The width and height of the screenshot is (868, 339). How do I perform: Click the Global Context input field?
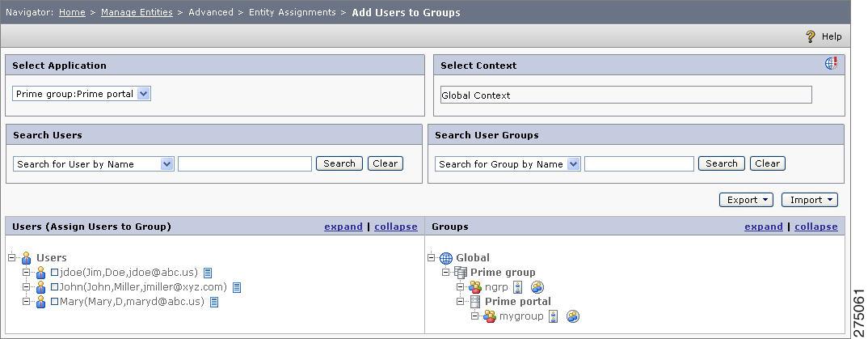point(626,95)
